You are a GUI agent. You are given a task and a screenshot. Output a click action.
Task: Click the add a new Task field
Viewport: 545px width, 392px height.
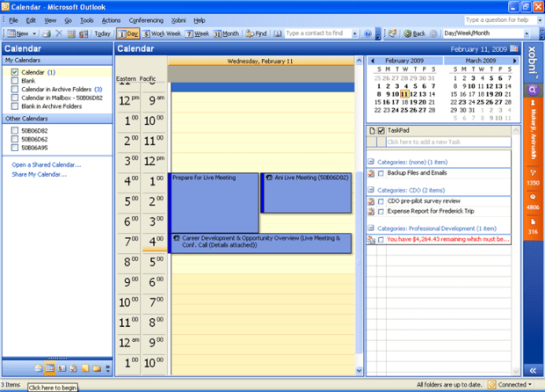point(448,142)
